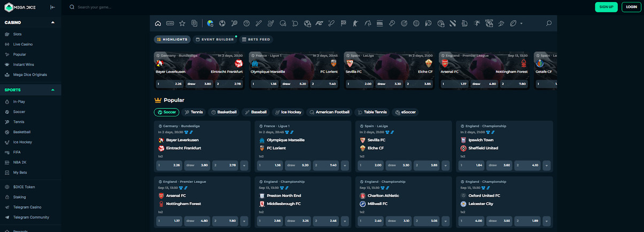The width and height of the screenshot is (644, 232).
Task: Click the Login button
Action: coord(631,7)
